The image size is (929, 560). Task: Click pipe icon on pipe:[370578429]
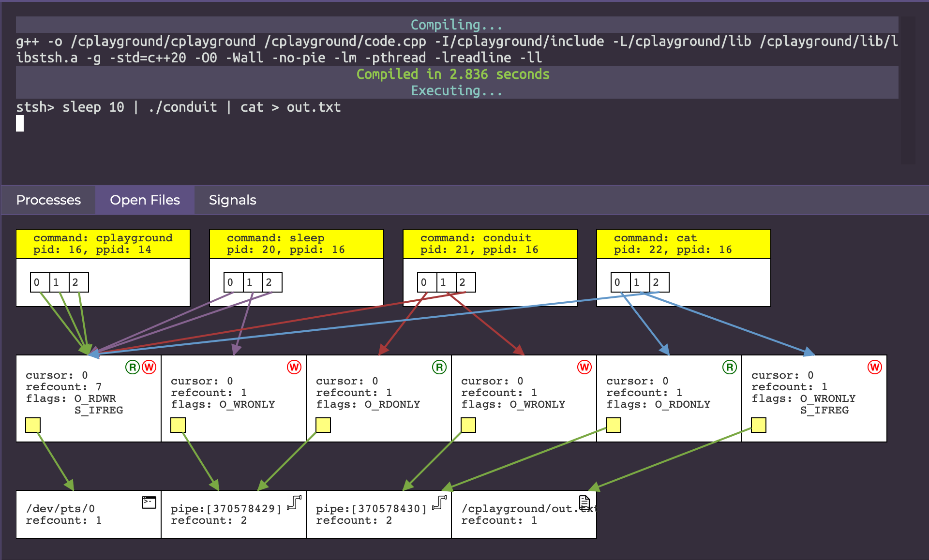click(294, 502)
